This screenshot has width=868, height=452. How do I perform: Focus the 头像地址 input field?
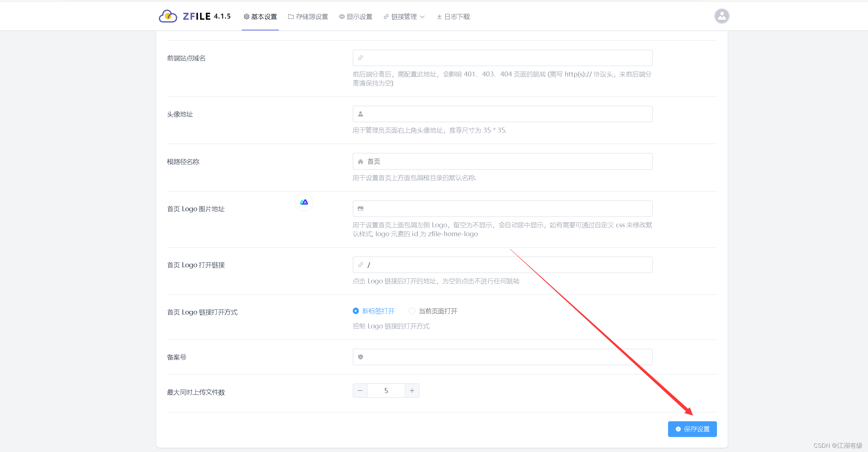(502, 114)
